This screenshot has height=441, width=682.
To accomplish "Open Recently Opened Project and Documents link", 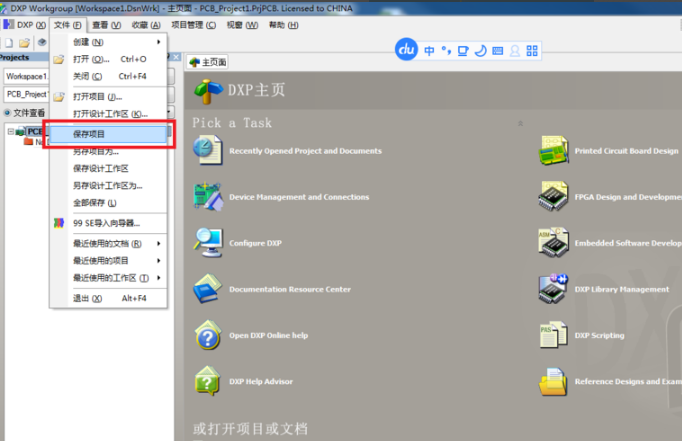I will (x=305, y=151).
